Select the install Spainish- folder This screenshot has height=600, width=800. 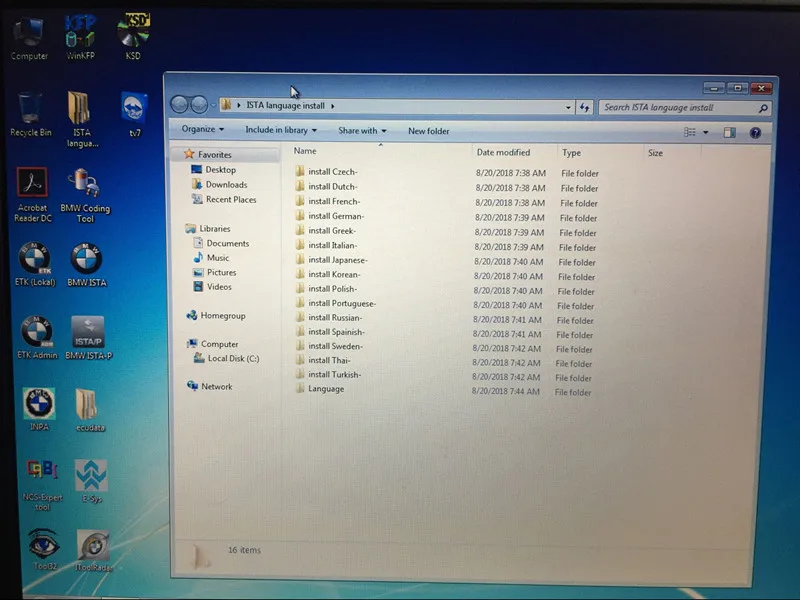click(336, 332)
